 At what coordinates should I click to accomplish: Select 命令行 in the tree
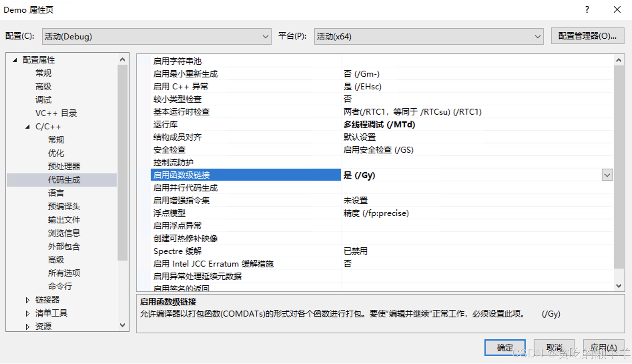pyautogui.click(x=60, y=286)
